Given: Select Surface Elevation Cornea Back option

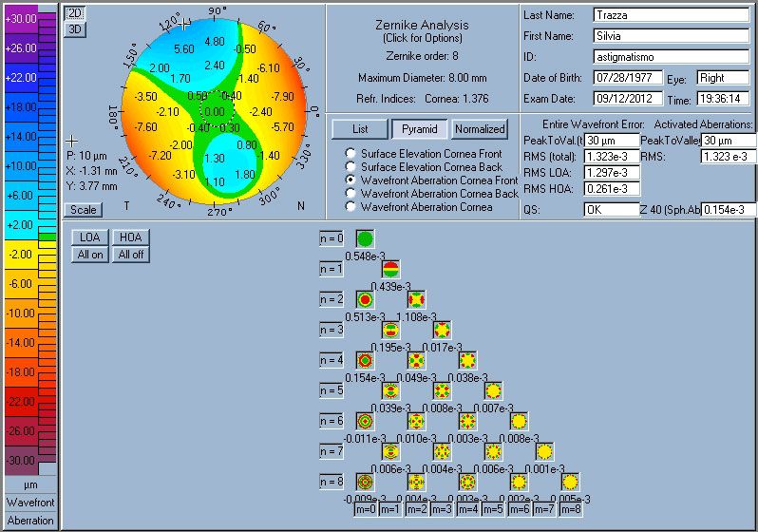Looking at the screenshot, I should 351,166.
